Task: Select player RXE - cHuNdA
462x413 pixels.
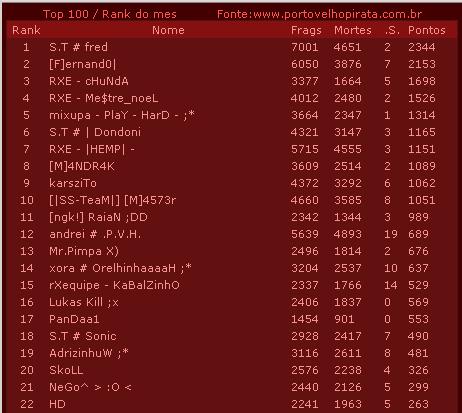Action: pyautogui.click(x=89, y=81)
